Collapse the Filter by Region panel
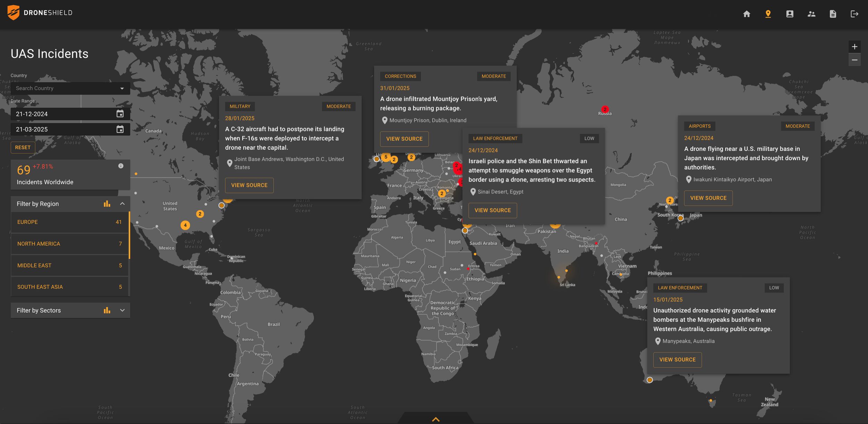Image resolution: width=868 pixels, height=424 pixels. coord(122,204)
